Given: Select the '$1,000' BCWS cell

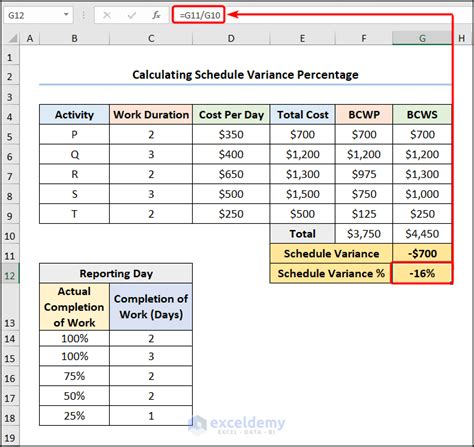Looking at the screenshot, I should (x=422, y=194).
